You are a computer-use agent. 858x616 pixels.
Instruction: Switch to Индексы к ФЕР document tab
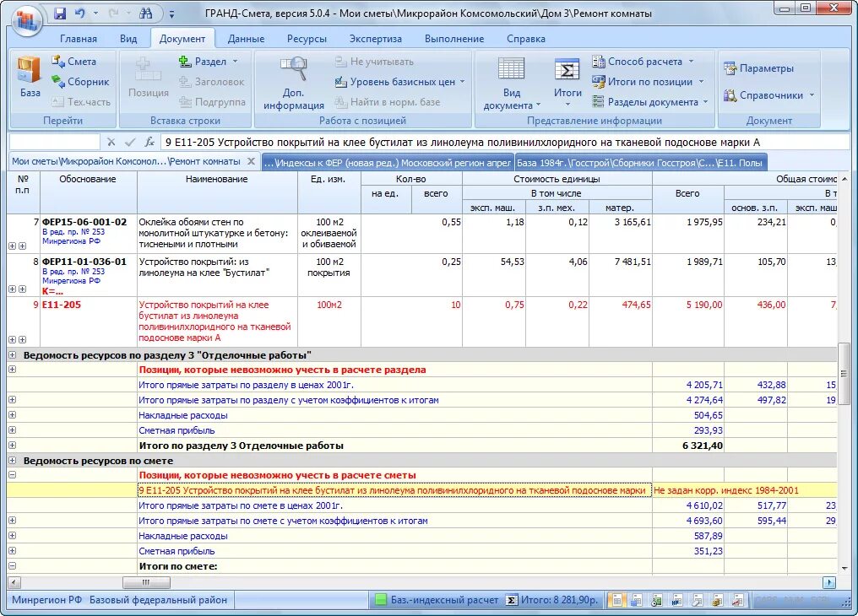388,162
